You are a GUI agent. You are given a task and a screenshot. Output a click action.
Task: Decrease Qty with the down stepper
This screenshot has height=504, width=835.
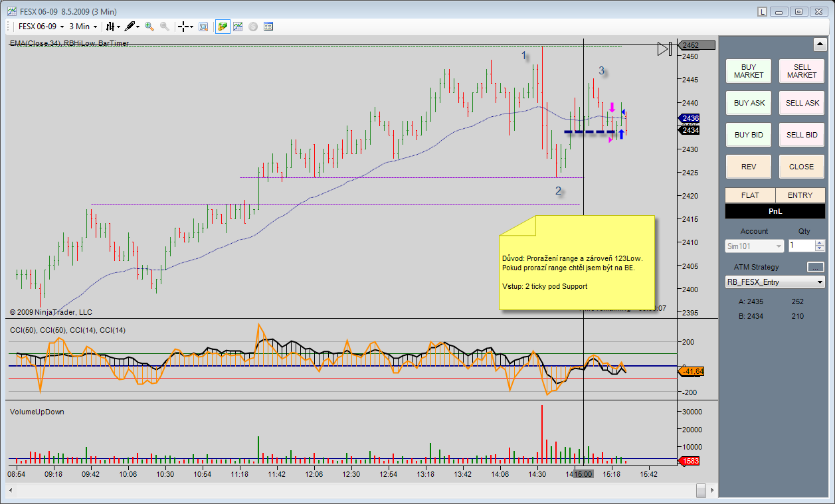click(x=820, y=249)
